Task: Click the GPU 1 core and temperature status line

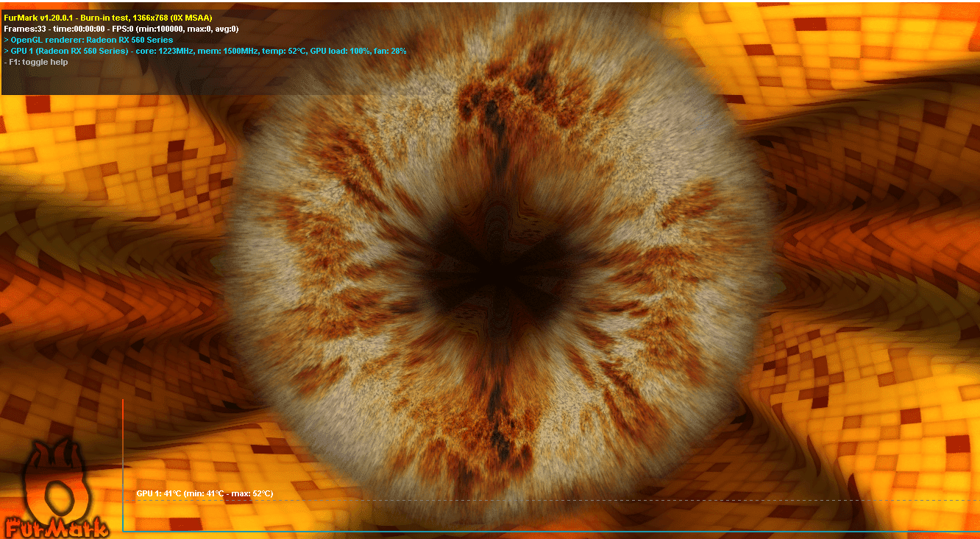Action: (x=205, y=52)
